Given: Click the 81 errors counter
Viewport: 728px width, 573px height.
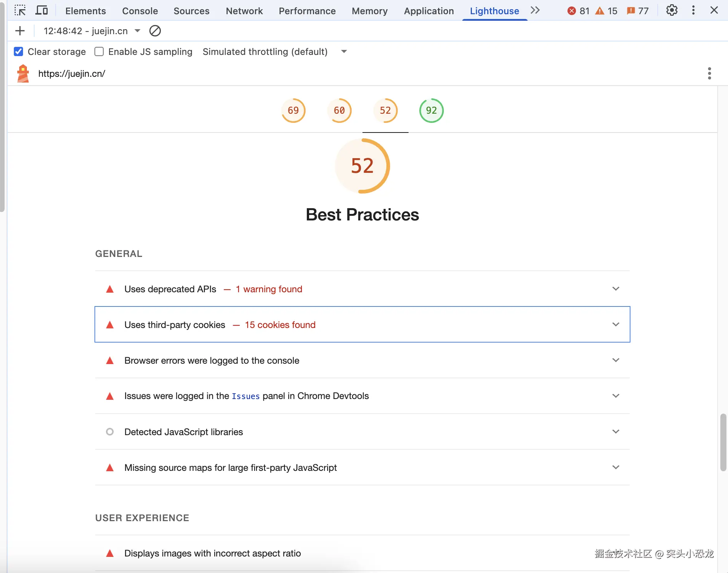Looking at the screenshot, I should 578,11.
